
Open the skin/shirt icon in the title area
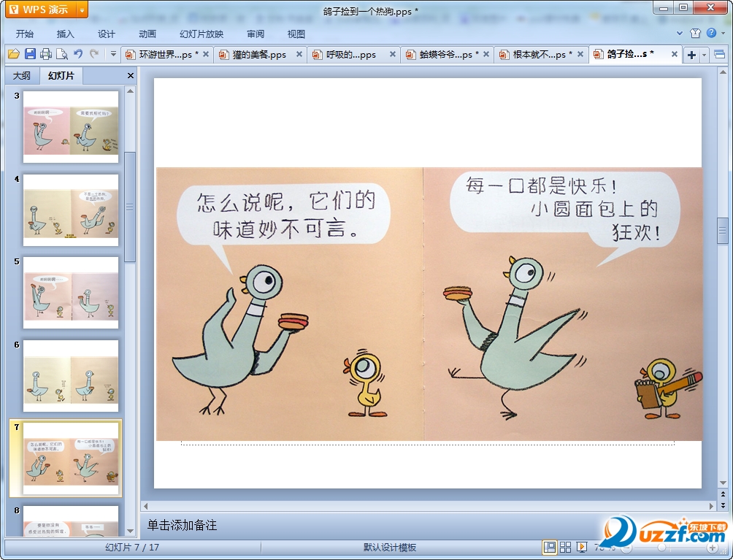click(x=695, y=33)
